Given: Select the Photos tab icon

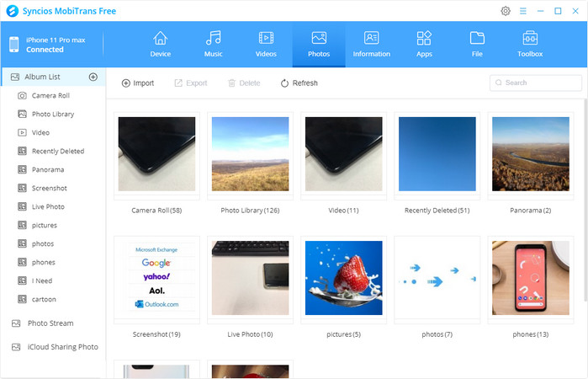Looking at the screenshot, I should (319, 38).
